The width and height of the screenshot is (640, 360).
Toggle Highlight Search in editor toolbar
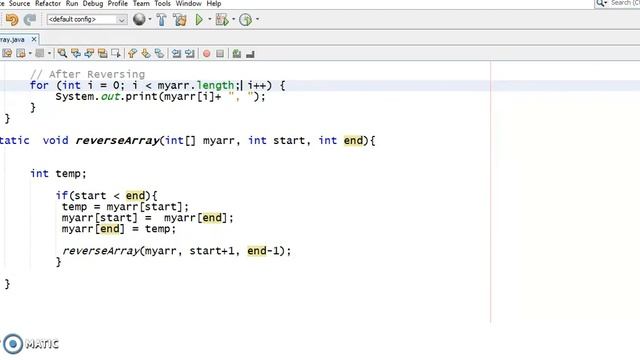tap(102, 53)
